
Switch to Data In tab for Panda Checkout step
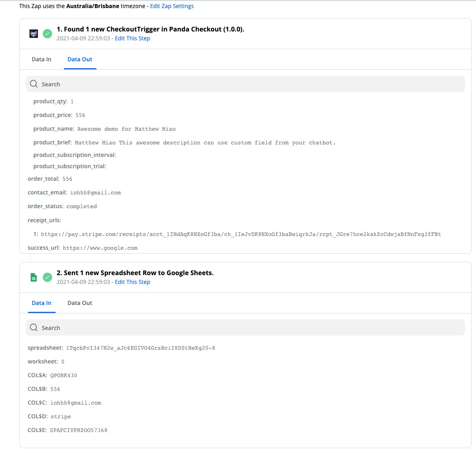42,59
